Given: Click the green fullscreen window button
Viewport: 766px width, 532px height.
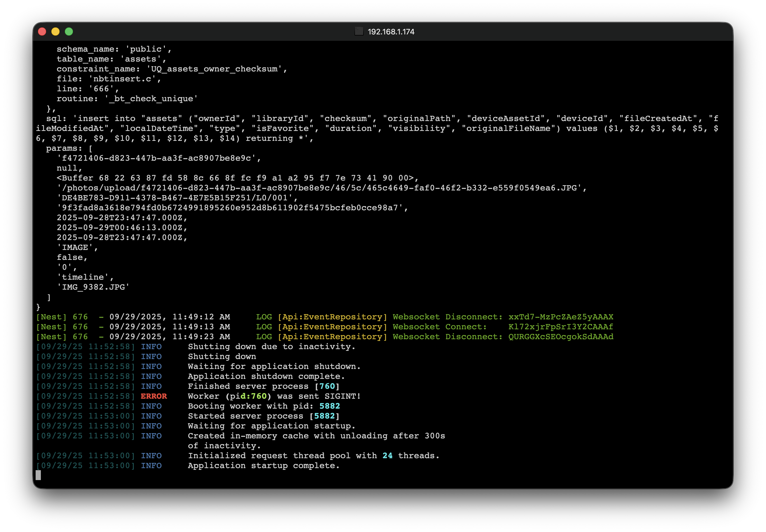Looking at the screenshot, I should [69, 32].
